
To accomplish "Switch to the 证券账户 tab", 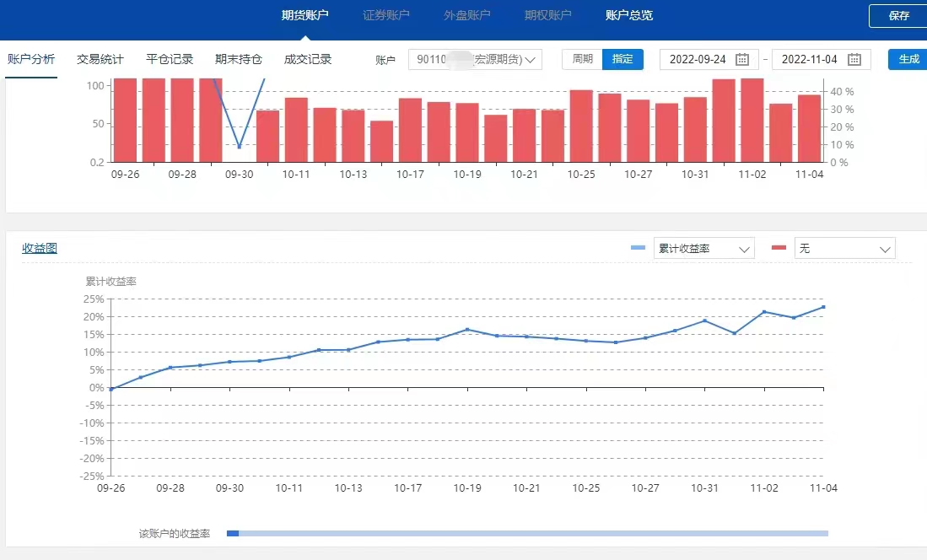I will [x=385, y=15].
